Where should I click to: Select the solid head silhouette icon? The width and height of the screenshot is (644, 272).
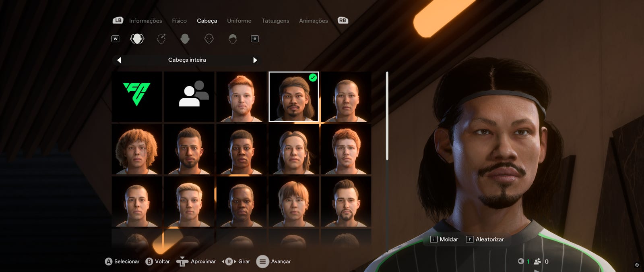185,39
